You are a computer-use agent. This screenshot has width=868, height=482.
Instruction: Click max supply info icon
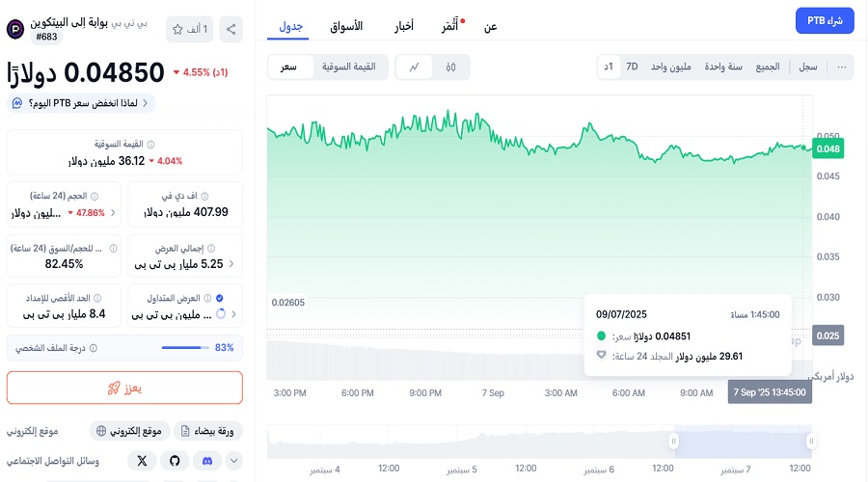97,298
